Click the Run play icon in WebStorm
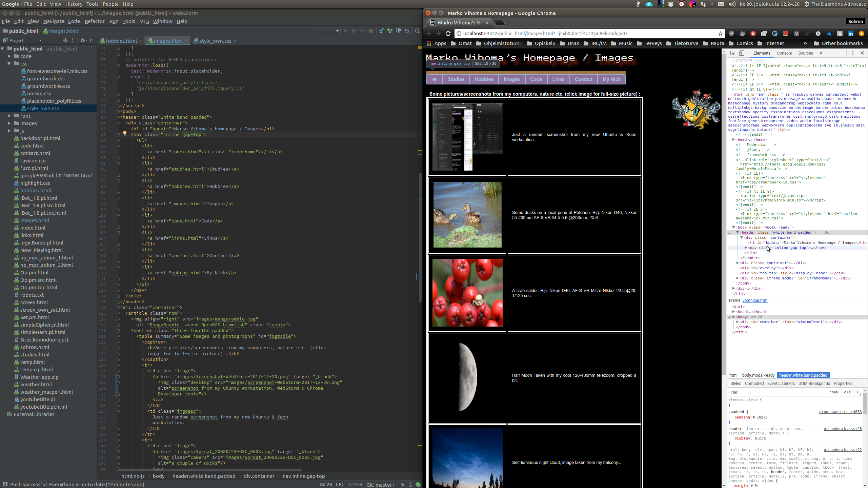 (345, 31)
